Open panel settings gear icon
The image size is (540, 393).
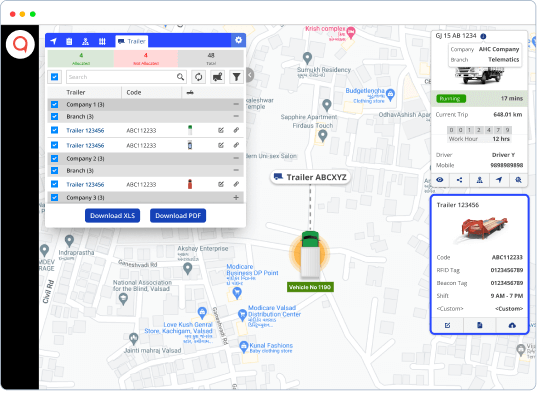point(238,40)
